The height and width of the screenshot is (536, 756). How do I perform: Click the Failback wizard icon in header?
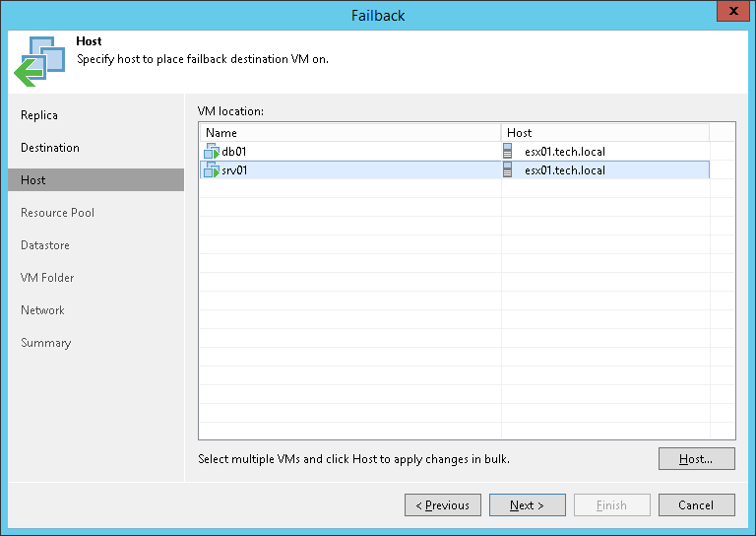click(38, 60)
